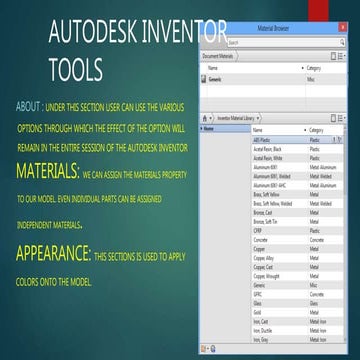Click Plastic category cell of CFRP row
The image size is (360, 360).
coord(315,231)
